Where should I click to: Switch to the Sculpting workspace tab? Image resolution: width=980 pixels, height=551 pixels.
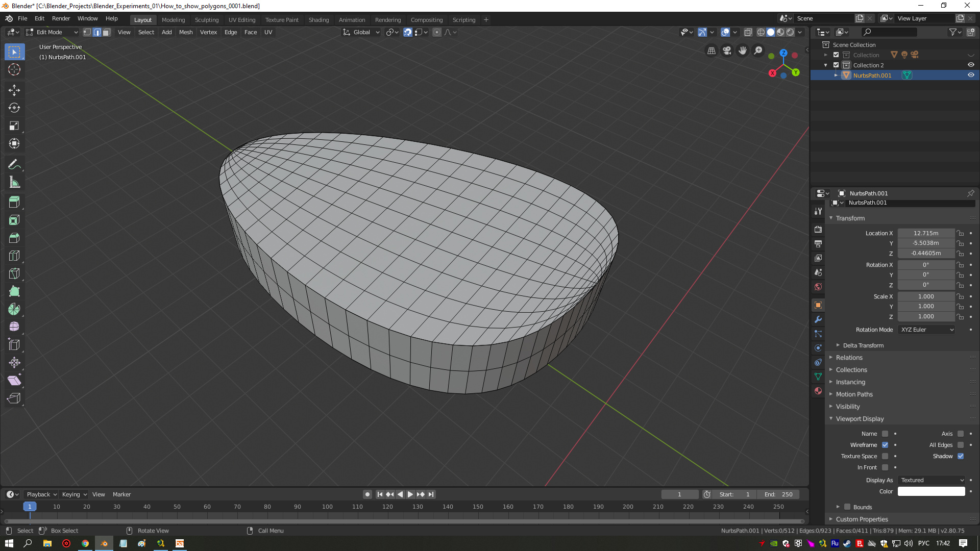pos(206,20)
